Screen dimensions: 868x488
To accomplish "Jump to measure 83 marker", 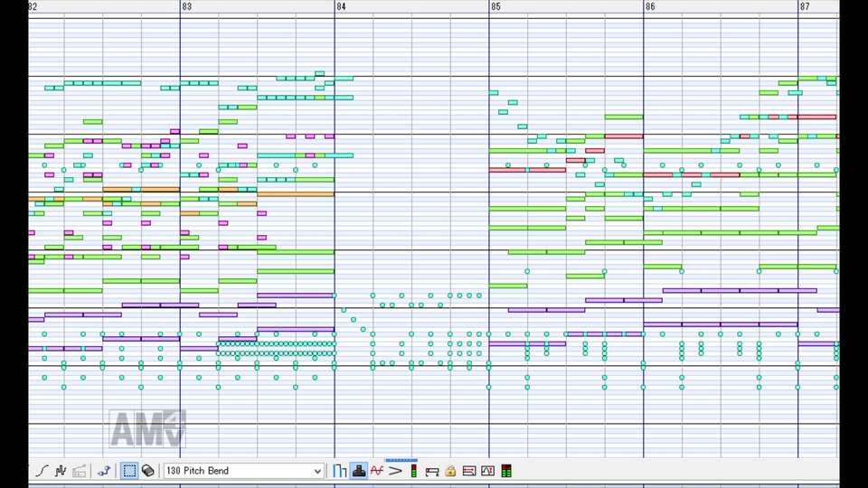I will click(x=186, y=6).
